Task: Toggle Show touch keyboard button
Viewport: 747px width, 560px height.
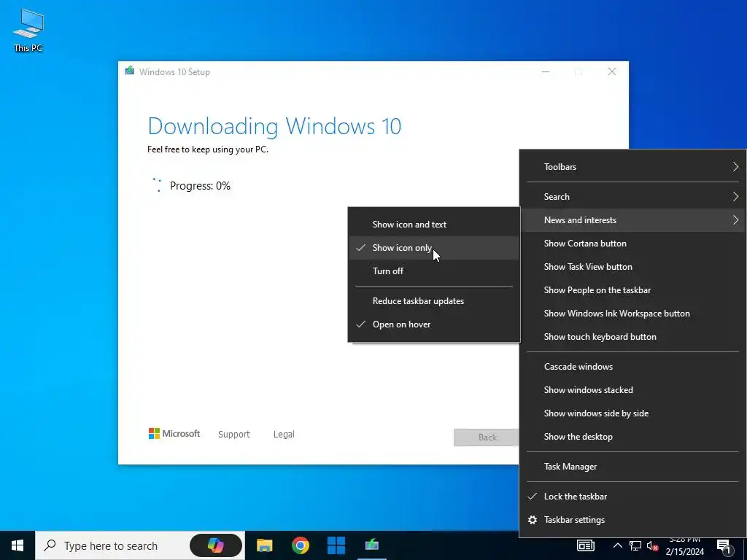Action: pos(632,337)
